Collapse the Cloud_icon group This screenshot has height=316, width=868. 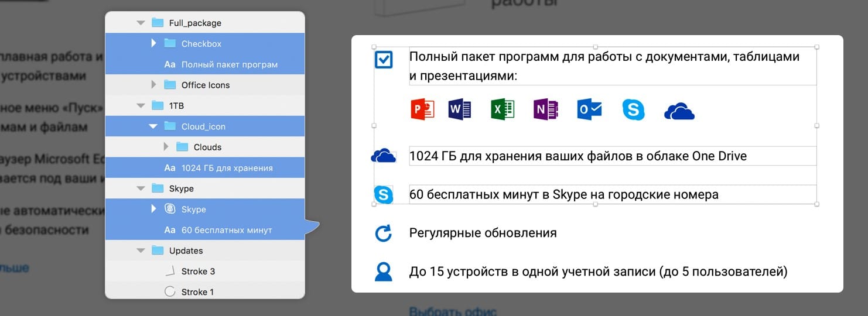[153, 126]
